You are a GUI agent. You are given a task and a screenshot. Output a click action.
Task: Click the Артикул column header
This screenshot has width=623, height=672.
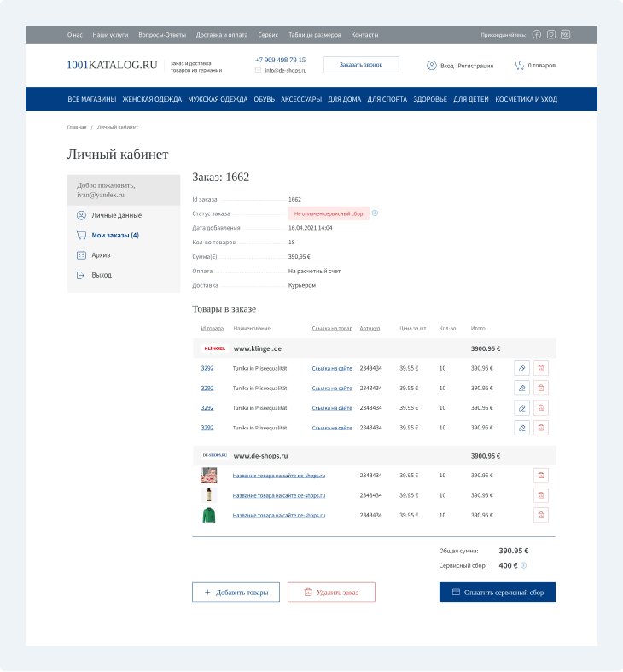click(370, 328)
